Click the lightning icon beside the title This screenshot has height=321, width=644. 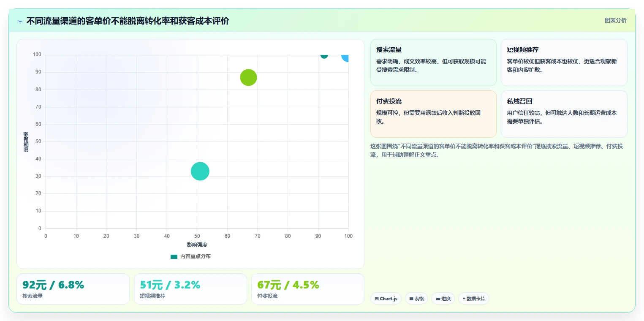(x=20, y=21)
